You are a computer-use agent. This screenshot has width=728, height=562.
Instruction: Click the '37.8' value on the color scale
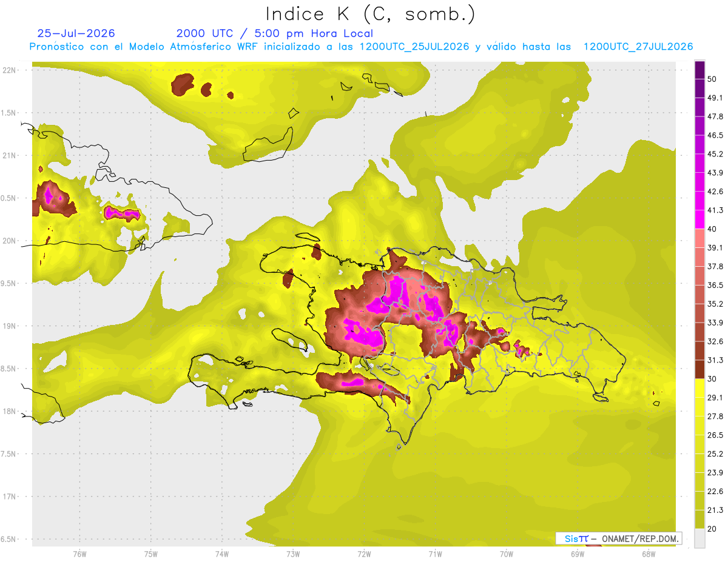(715, 267)
